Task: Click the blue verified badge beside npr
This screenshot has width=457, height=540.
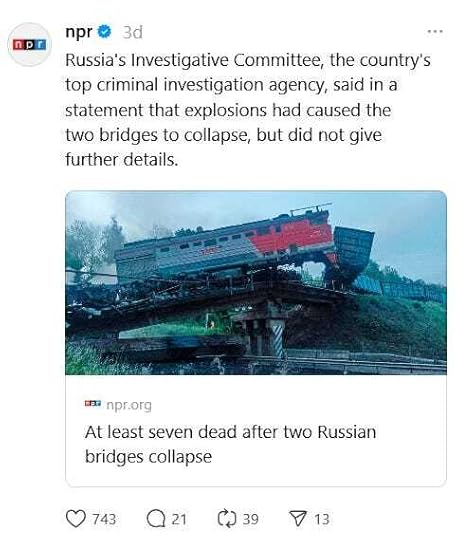Action: point(104,32)
